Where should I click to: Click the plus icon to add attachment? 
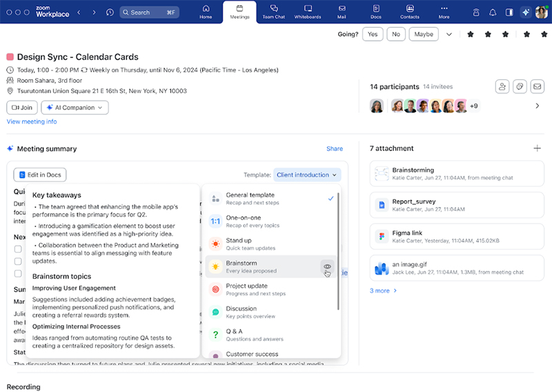pos(538,148)
